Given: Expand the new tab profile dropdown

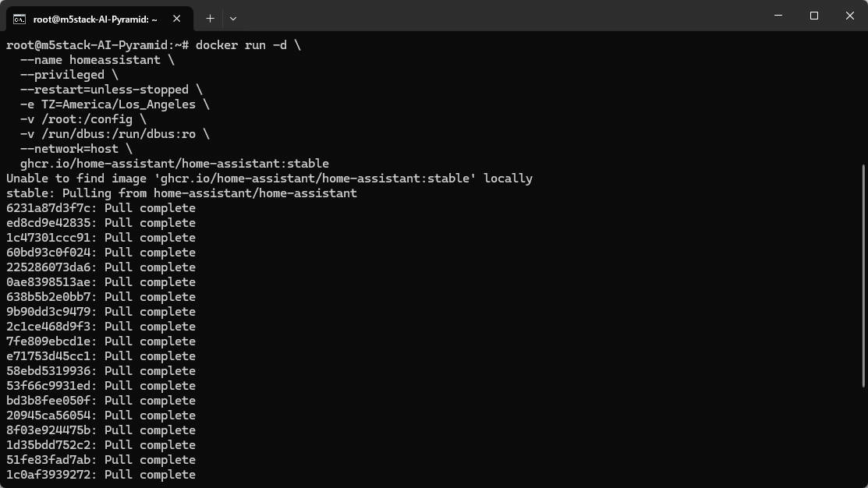Looking at the screenshot, I should pyautogui.click(x=233, y=18).
